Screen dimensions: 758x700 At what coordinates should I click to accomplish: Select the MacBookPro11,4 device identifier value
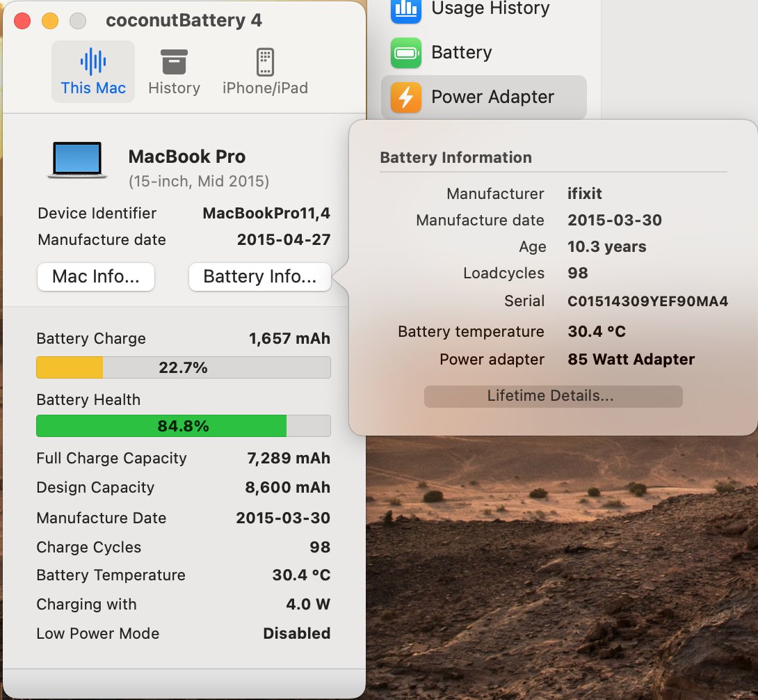coord(266,214)
